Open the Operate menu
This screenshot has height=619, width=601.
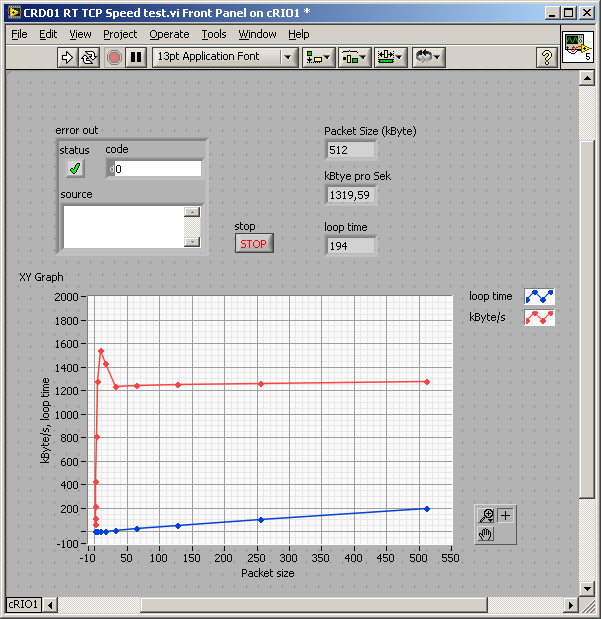[x=169, y=34]
